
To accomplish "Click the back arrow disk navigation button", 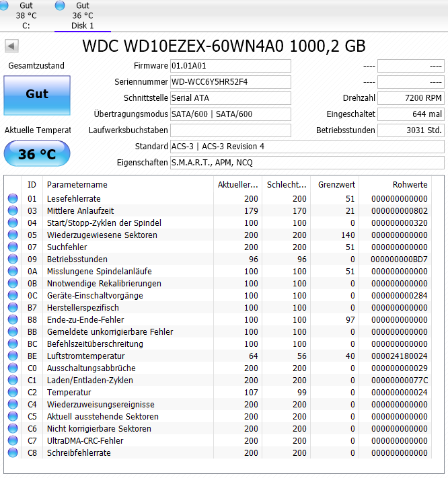I will pos(11,46).
